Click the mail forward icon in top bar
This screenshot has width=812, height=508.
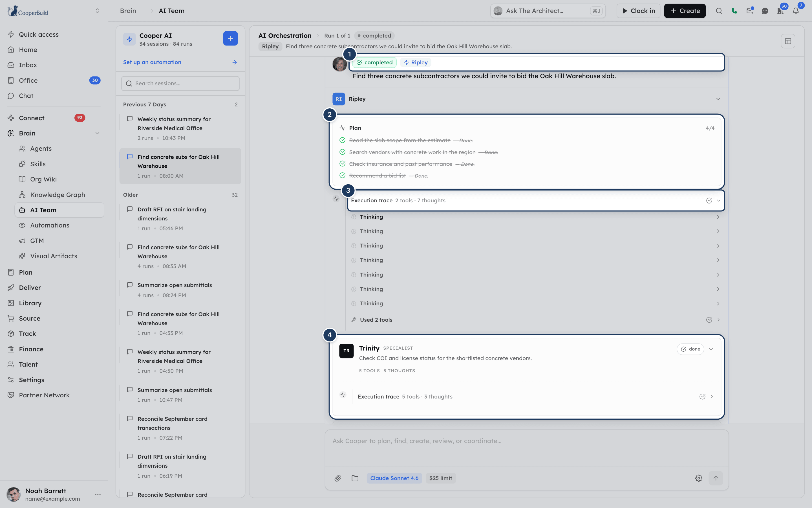[750, 11]
